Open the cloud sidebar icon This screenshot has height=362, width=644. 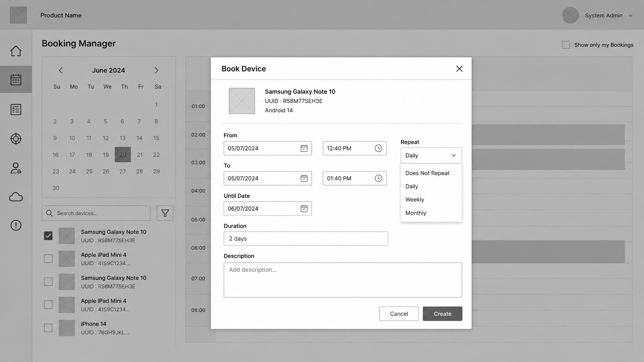16,197
